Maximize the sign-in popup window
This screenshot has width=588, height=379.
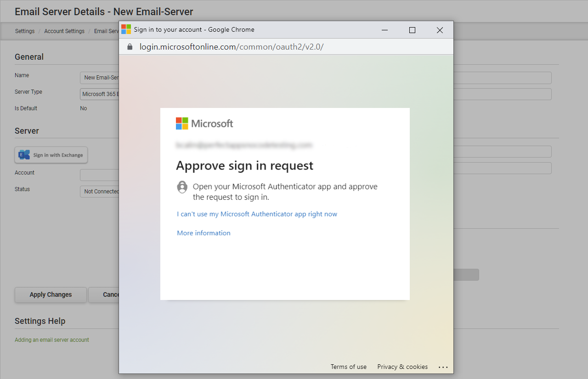pyautogui.click(x=412, y=30)
